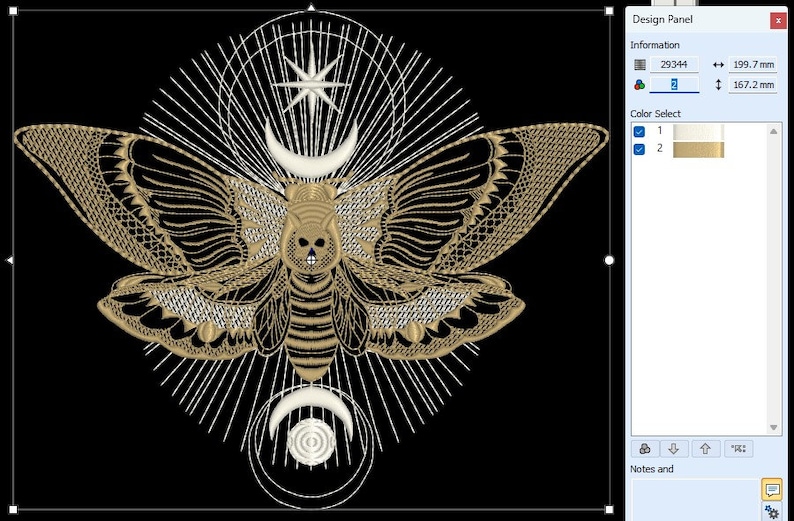
Task: Click the Notes text box
Action: pyautogui.click(x=695, y=500)
